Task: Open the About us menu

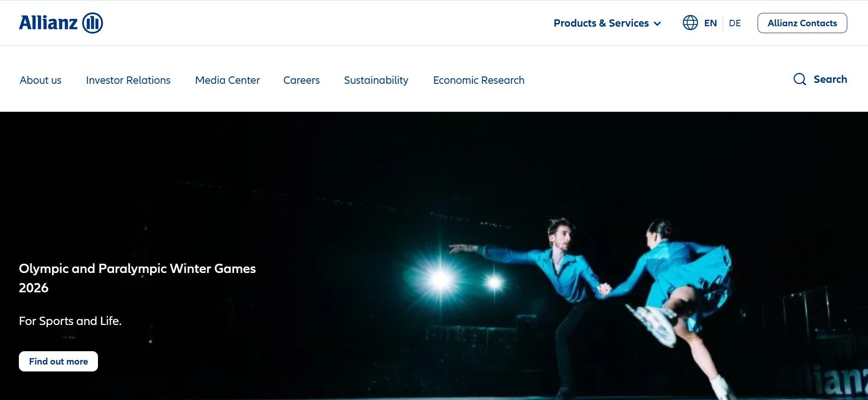Action: [x=40, y=80]
